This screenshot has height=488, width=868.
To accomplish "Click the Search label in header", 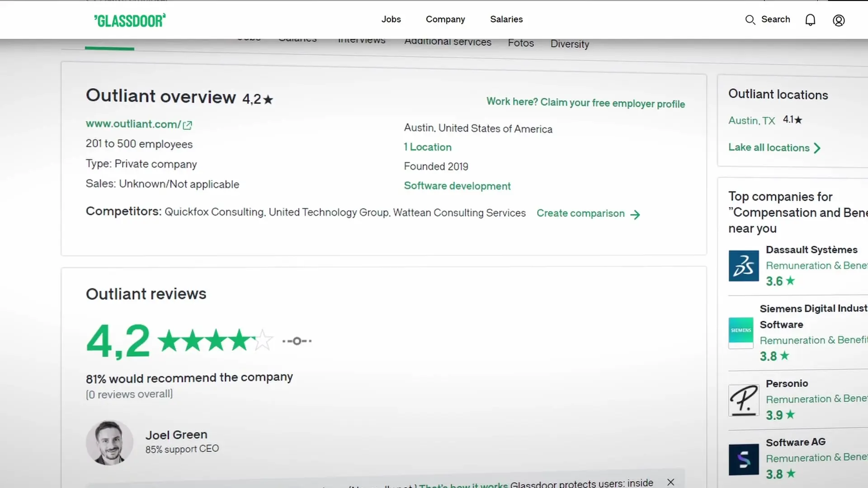I will [x=776, y=19].
